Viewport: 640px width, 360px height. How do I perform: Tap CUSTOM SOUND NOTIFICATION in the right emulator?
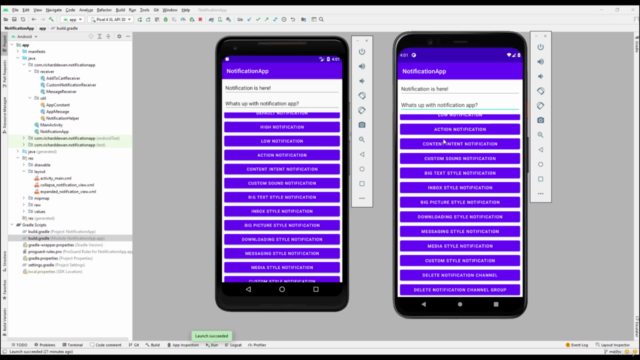[460, 159]
